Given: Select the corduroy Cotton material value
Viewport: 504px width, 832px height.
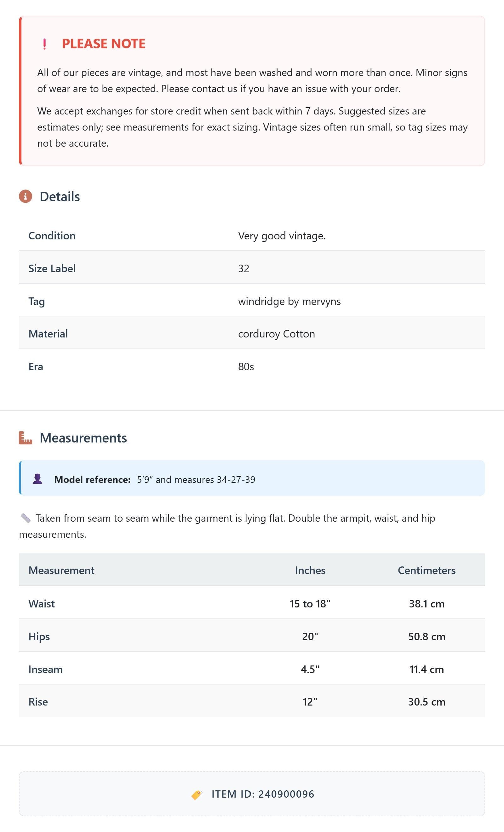Looking at the screenshot, I should (277, 334).
